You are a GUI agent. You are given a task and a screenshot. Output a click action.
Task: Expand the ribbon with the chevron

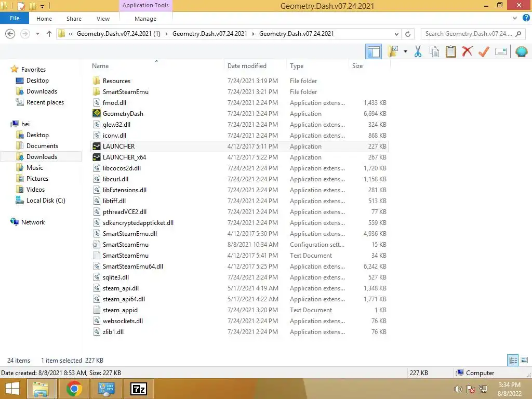click(515, 18)
